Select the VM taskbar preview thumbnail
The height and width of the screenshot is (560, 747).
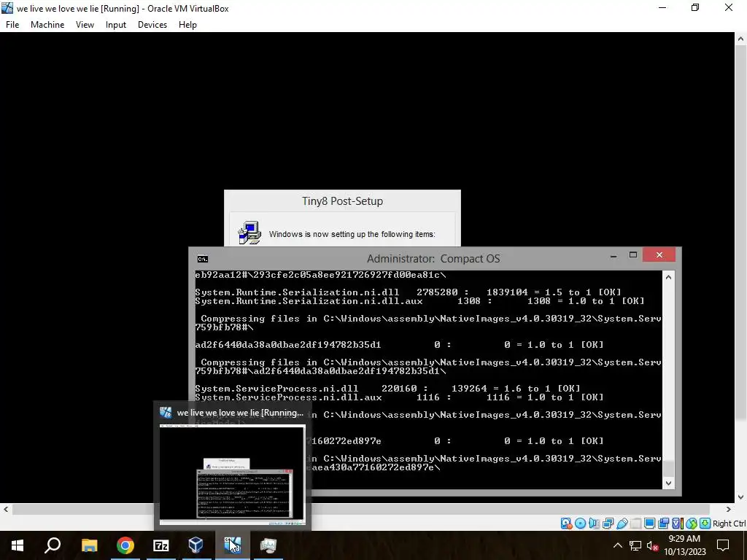233,475
